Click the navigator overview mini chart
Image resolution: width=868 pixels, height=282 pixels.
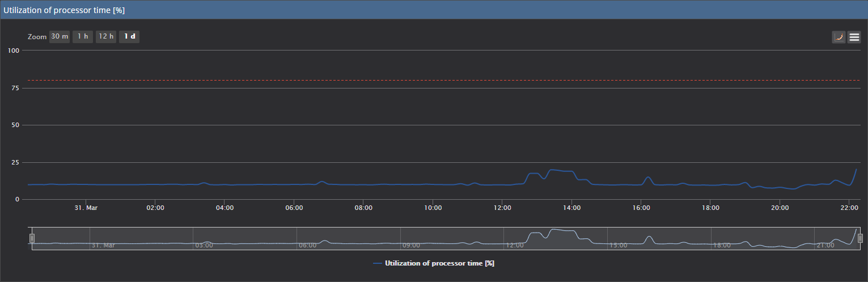pyautogui.click(x=446, y=238)
